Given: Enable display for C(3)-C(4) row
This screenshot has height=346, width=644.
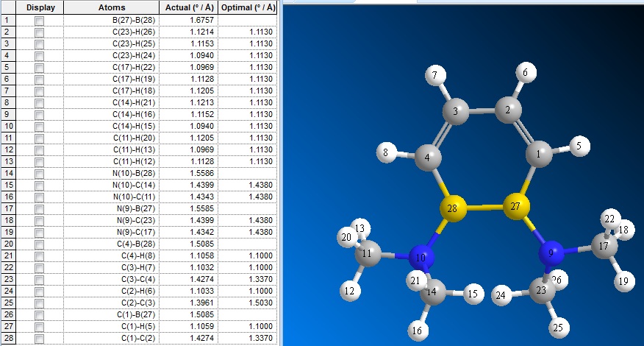Looking at the screenshot, I should (x=40, y=280).
